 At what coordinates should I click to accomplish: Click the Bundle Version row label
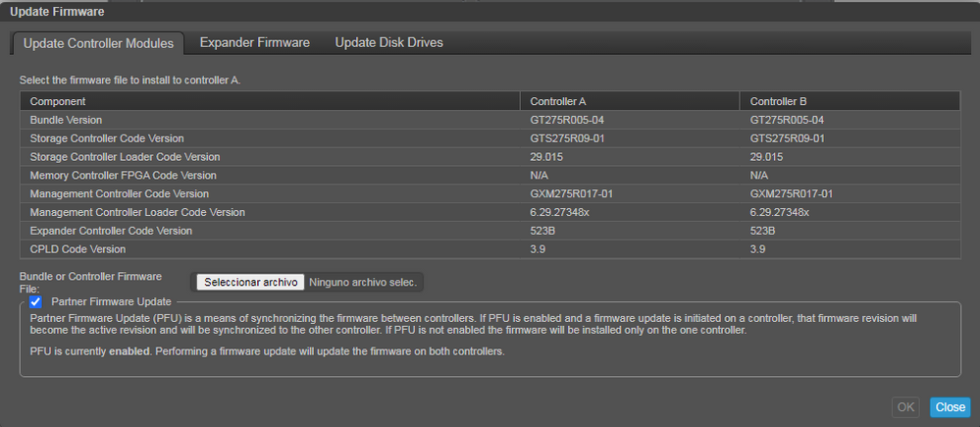coord(67,120)
